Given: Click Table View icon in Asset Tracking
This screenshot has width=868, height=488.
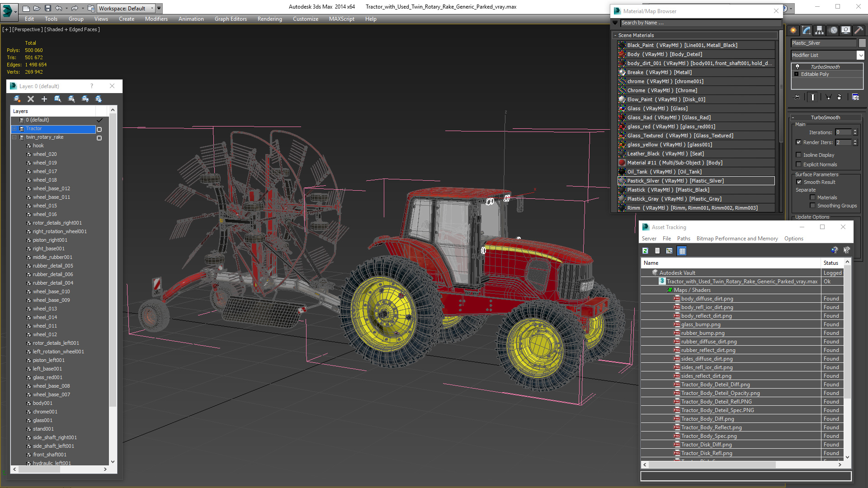Looking at the screenshot, I should click(682, 251).
